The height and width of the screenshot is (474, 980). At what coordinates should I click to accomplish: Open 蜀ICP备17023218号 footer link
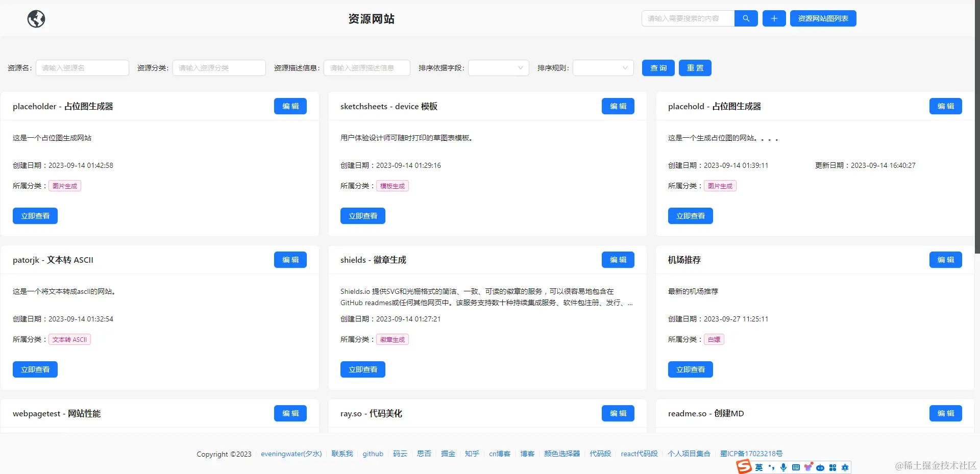click(751, 454)
